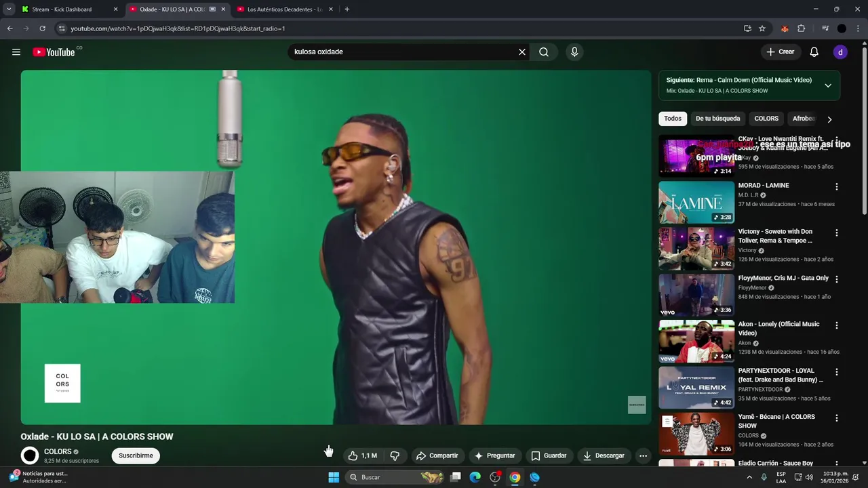Click the Descargar download button
The height and width of the screenshot is (488, 868).
click(x=603, y=455)
